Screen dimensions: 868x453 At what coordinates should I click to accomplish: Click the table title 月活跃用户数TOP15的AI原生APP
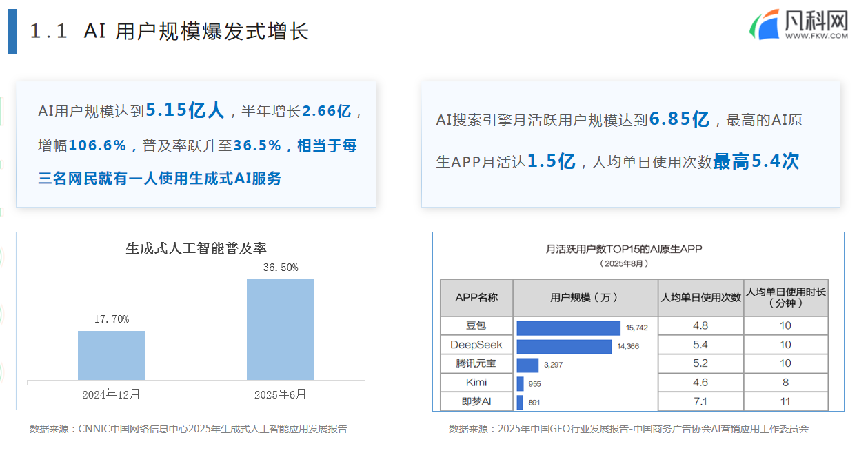[623, 249]
